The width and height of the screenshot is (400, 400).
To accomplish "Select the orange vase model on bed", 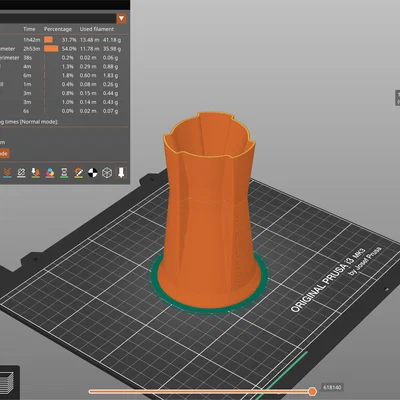I will [209, 210].
